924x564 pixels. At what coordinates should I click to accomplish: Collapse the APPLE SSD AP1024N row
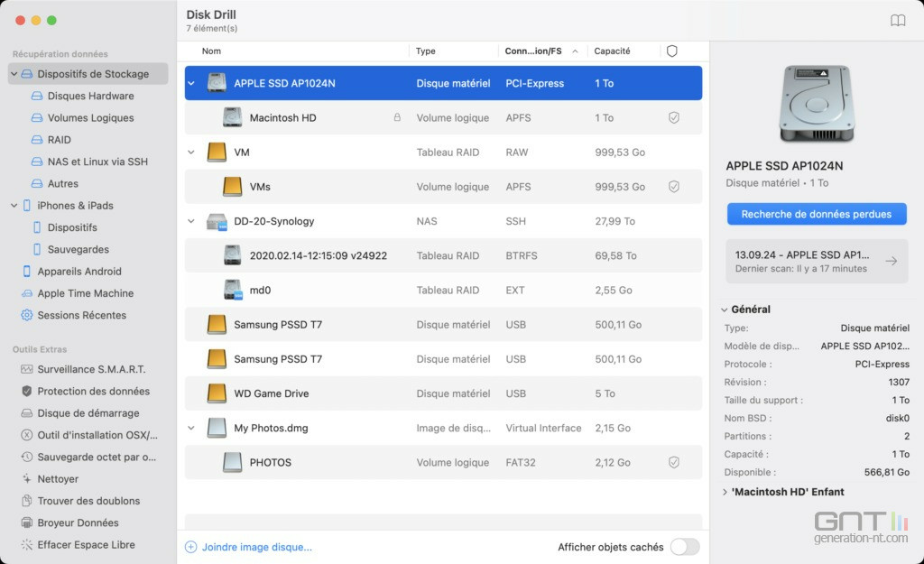191,84
